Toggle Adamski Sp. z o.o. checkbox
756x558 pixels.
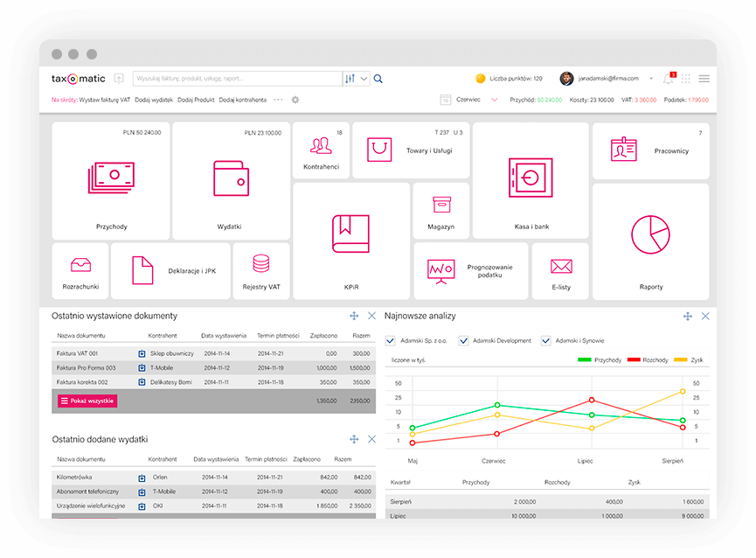[x=391, y=340]
